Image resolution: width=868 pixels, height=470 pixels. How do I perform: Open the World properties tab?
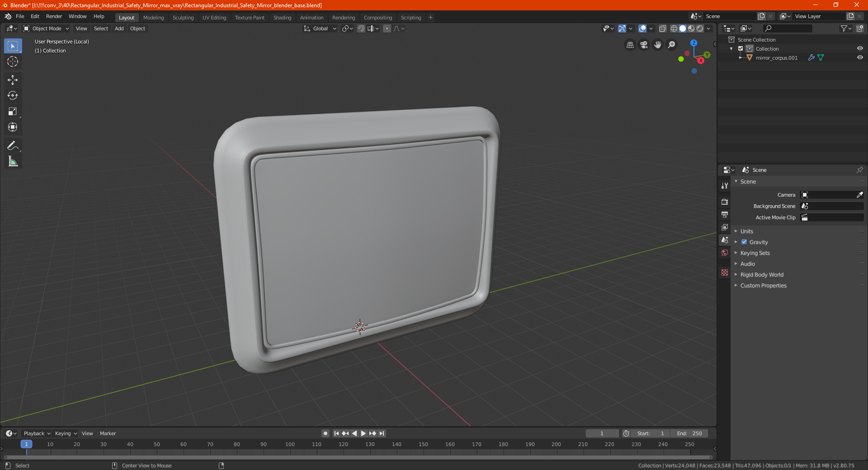[725, 253]
